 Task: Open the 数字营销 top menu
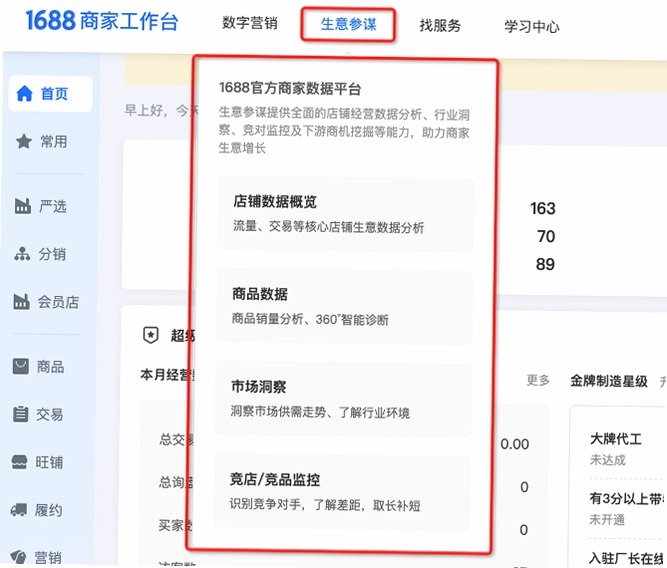pos(250,23)
